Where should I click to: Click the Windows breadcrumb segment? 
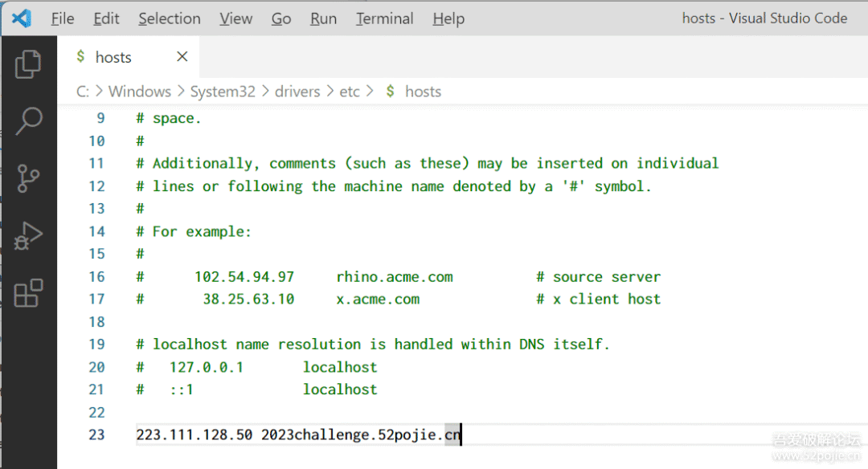pos(140,92)
